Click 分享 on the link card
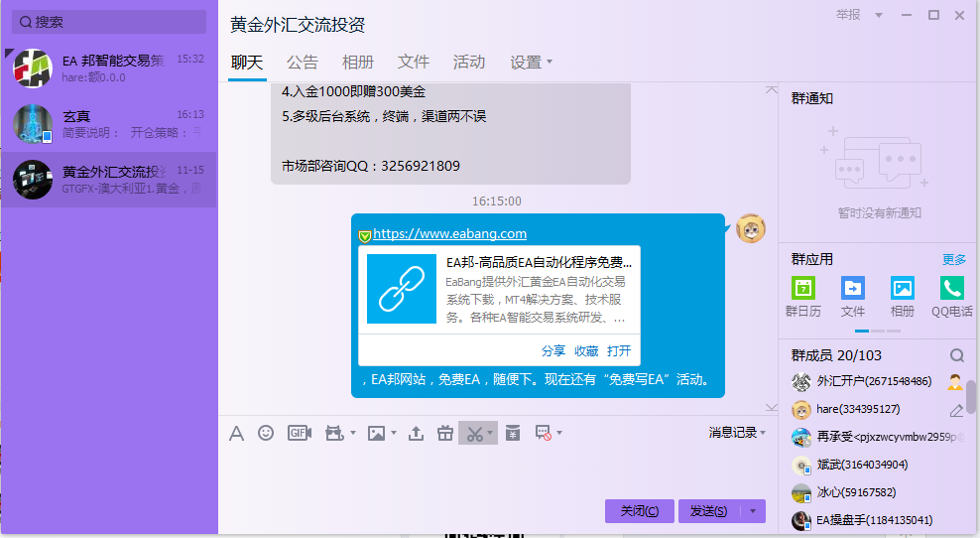 click(553, 351)
